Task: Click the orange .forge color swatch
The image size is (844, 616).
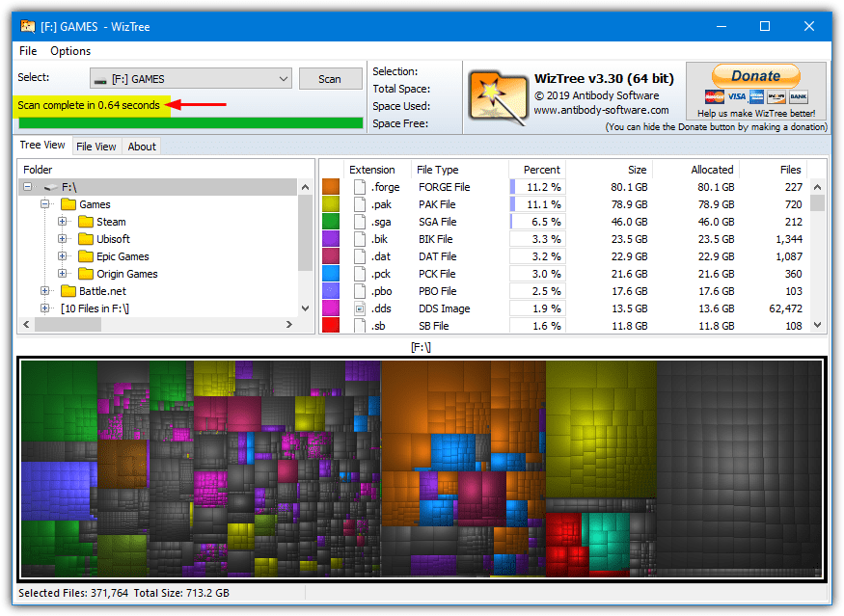Action: (x=331, y=187)
